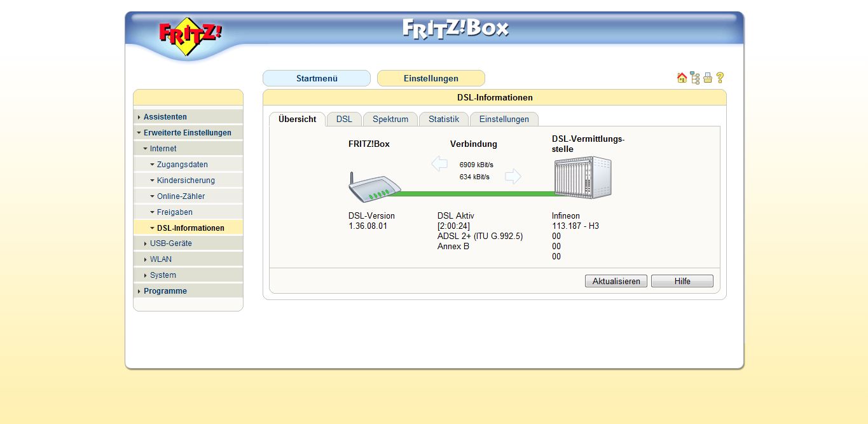Click the FRITZ!Box title in header banner

pyautogui.click(x=456, y=29)
